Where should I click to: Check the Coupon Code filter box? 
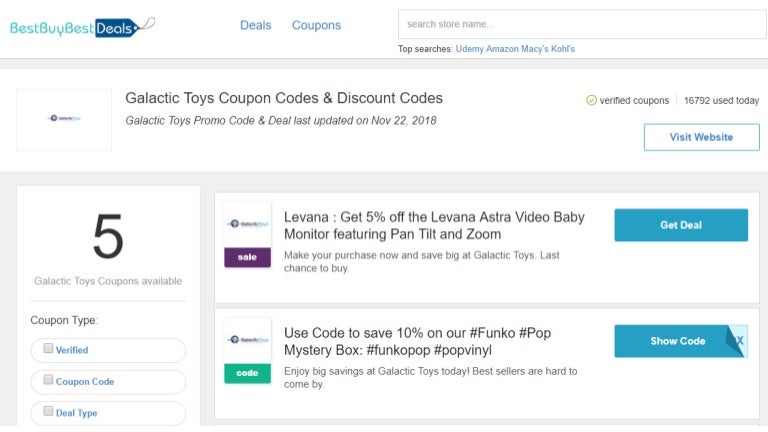(x=48, y=381)
